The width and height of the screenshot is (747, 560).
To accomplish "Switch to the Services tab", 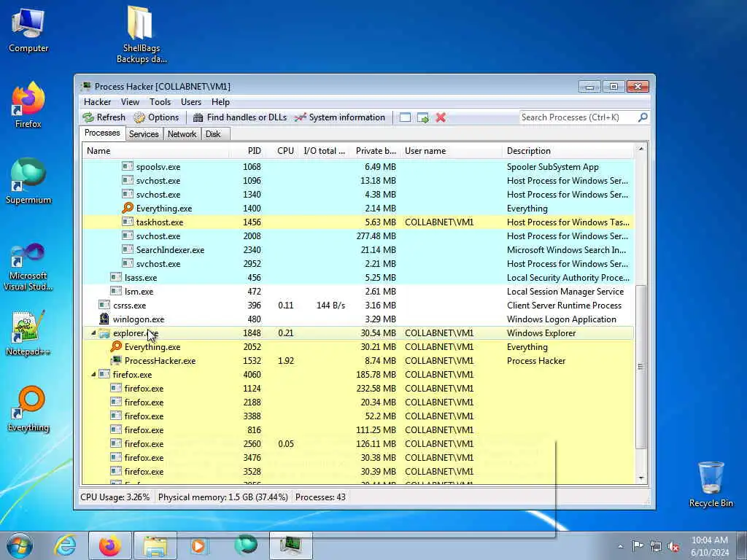I will (144, 134).
